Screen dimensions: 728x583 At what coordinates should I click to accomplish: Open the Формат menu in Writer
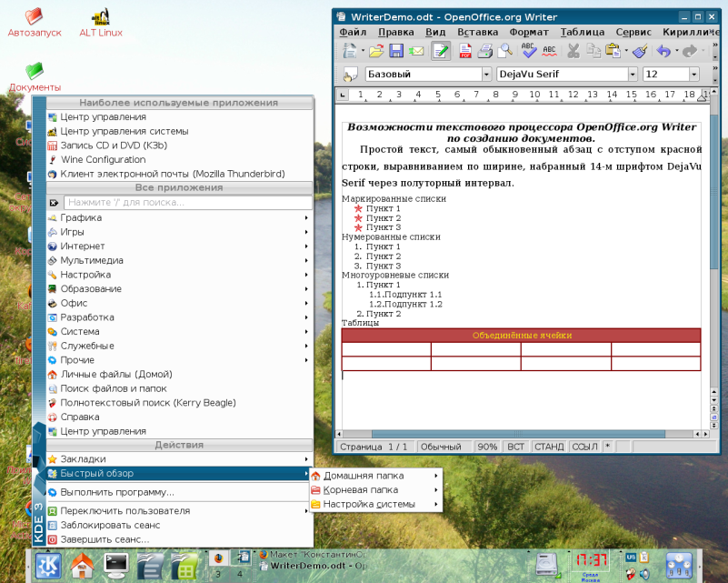(528, 31)
